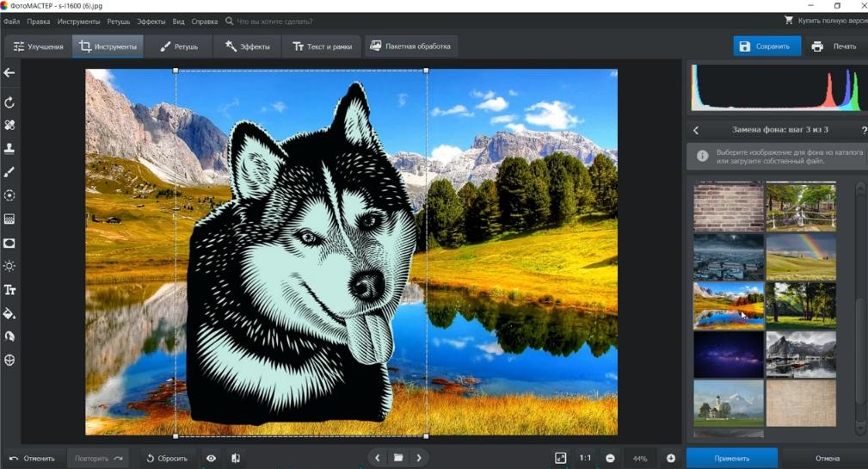The height and width of the screenshot is (469, 868).
Task: Pick the paint bucket fill tool
Action: coord(9,313)
